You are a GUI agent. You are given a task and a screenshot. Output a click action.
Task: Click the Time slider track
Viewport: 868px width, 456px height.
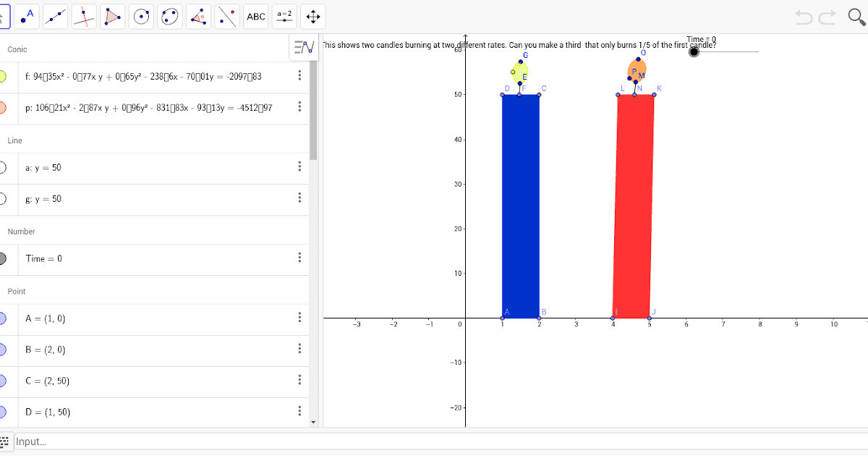pos(727,51)
